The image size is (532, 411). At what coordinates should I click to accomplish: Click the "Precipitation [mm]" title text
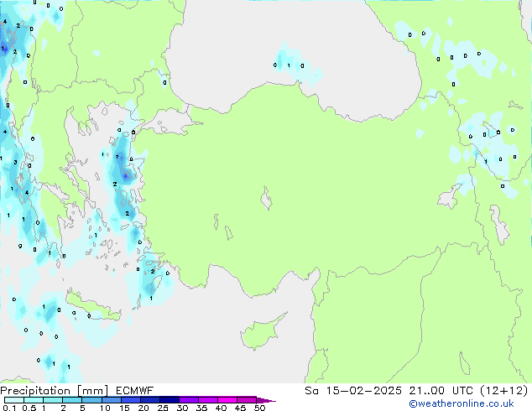55,391
